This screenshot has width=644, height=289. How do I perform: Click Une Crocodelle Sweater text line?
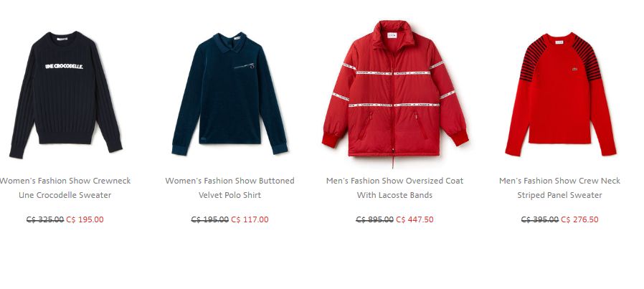(x=65, y=195)
